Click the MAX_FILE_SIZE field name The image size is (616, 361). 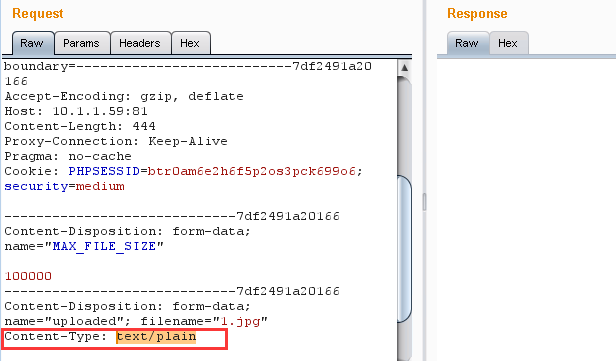coord(104,246)
